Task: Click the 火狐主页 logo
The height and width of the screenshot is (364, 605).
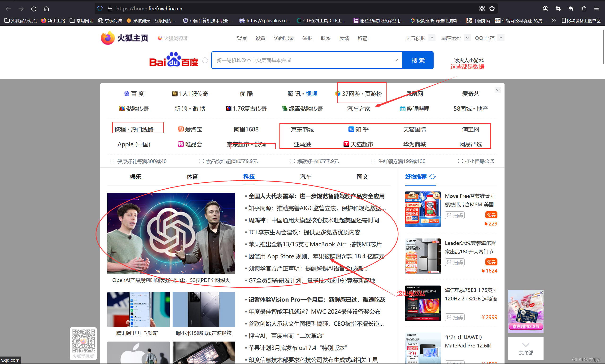Action: point(124,38)
